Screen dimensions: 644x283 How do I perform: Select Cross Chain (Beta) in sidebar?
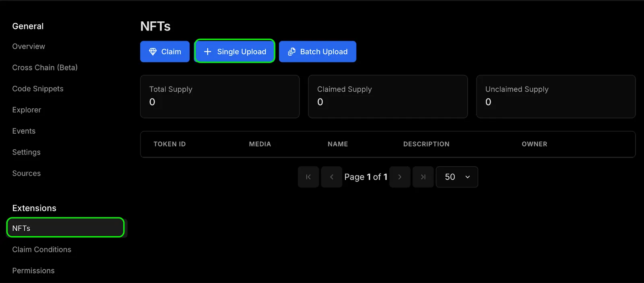pyautogui.click(x=45, y=68)
